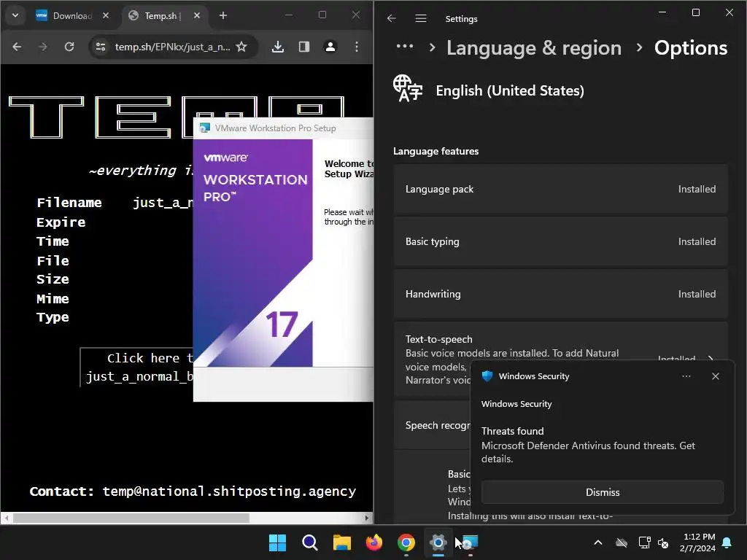Click the download link box on Temp.sh
Screen dimensions: 747x560
click(x=136, y=367)
